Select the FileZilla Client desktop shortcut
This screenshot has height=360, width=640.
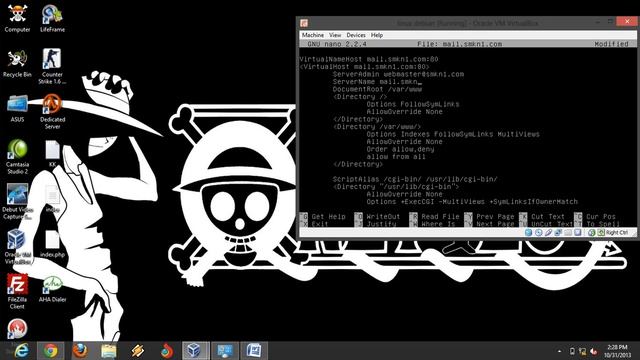(17, 291)
